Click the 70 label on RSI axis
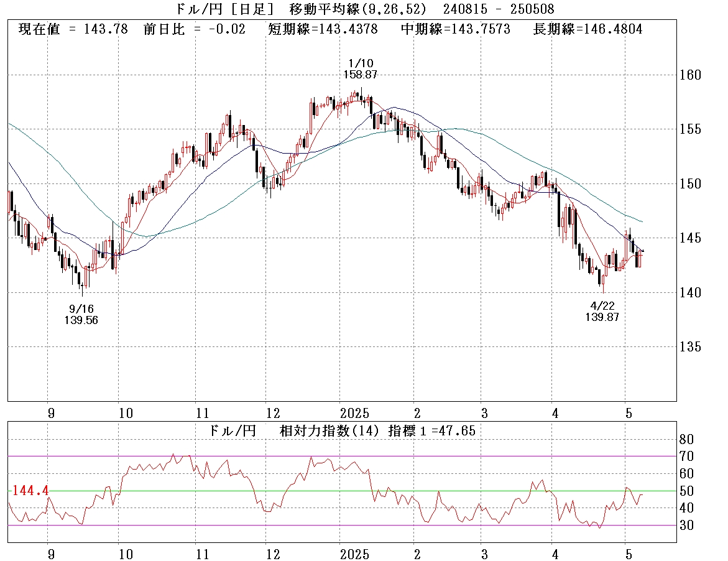This screenshot has height=561, width=728. pos(686,457)
